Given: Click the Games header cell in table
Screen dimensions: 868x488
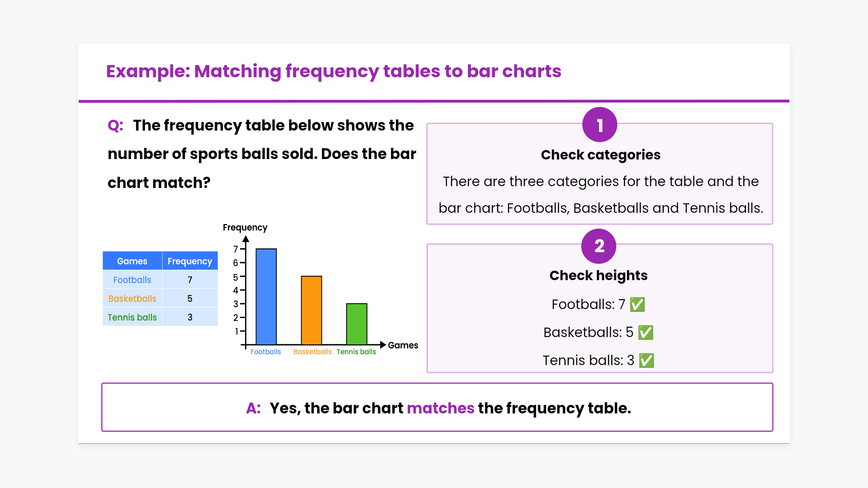Looking at the screenshot, I should [x=132, y=261].
